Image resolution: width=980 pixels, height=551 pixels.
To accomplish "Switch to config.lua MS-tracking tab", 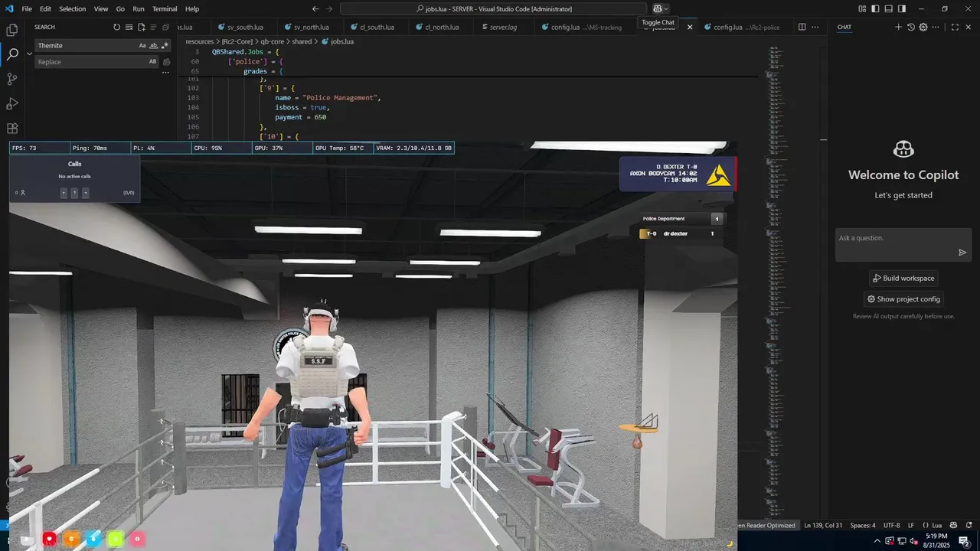I will (x=585, y=27).
